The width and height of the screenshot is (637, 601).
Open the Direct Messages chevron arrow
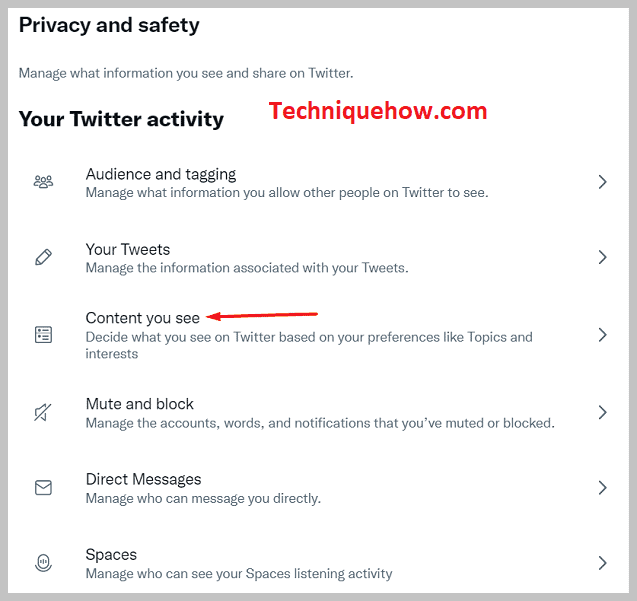pyautogui.click(x=602, y=488)
